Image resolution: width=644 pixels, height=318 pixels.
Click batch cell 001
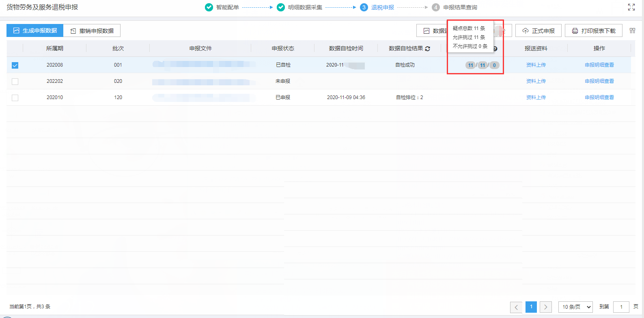118,65
